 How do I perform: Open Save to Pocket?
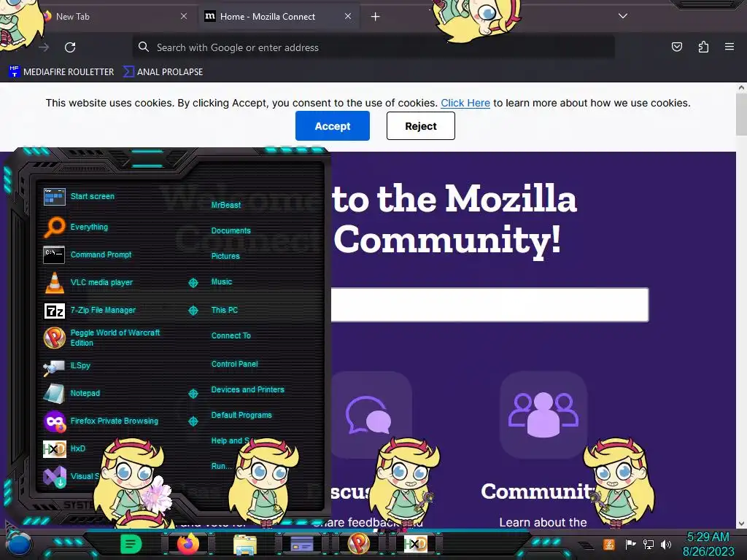point(676,47)
